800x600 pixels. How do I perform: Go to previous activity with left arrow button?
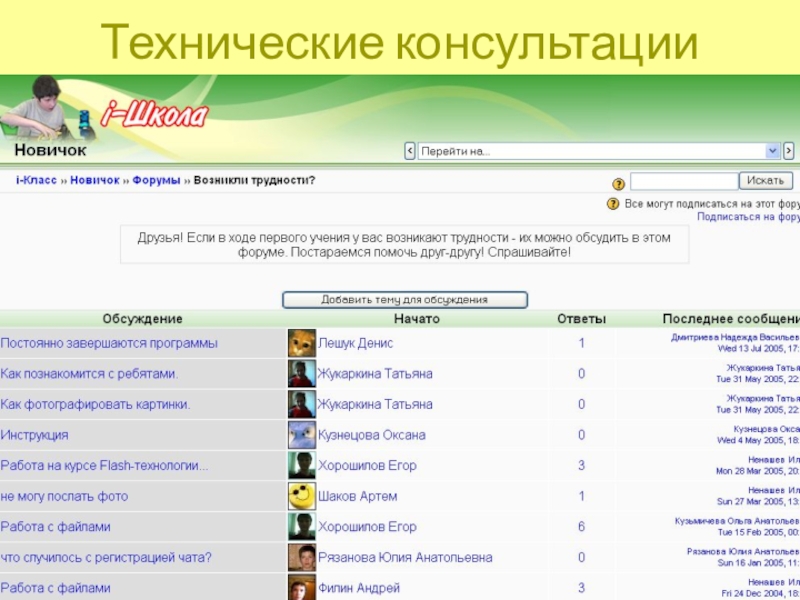408,151
